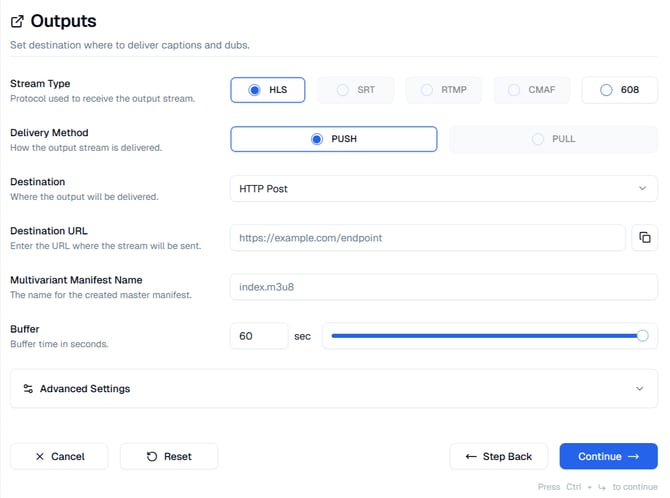Click the Multivariant Manifest Name field
Viewport: 670px width, 498px height.
443,287
